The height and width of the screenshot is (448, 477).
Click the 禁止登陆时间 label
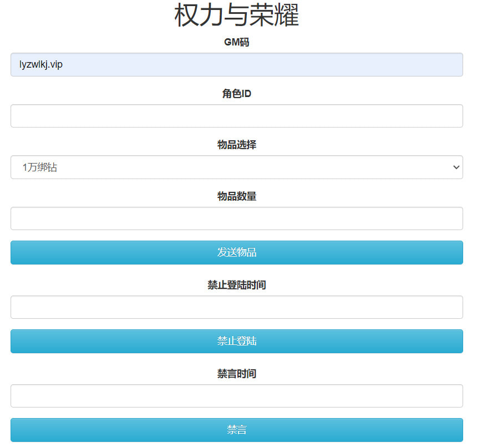[236, 285]
